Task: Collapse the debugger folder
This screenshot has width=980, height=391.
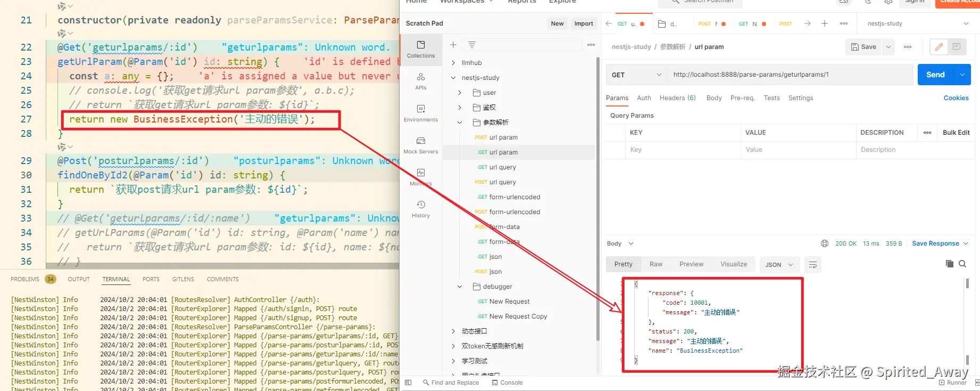Action: pos(460,287)
